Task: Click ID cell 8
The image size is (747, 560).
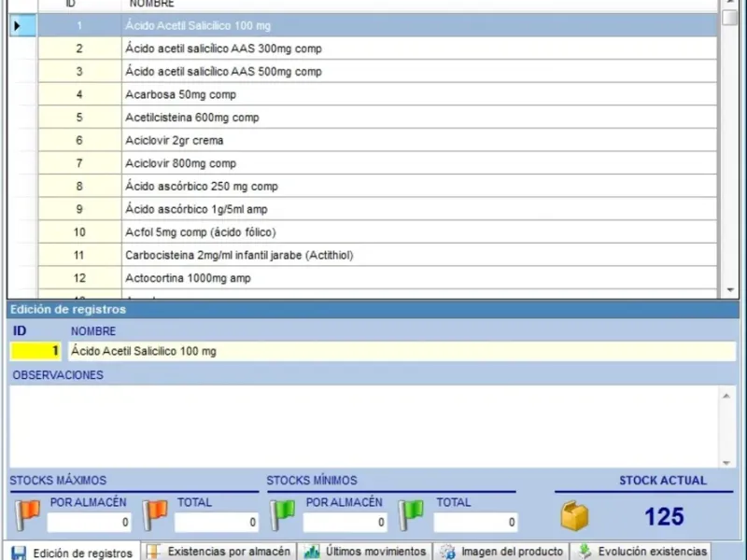Action: pyautogui.click(x=79, y=186)
